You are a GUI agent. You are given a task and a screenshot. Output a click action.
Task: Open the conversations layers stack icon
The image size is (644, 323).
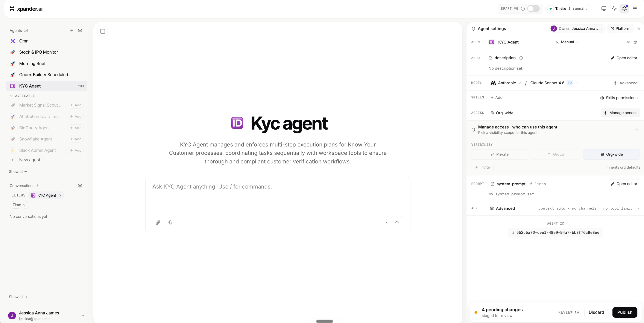coord(80,186)
